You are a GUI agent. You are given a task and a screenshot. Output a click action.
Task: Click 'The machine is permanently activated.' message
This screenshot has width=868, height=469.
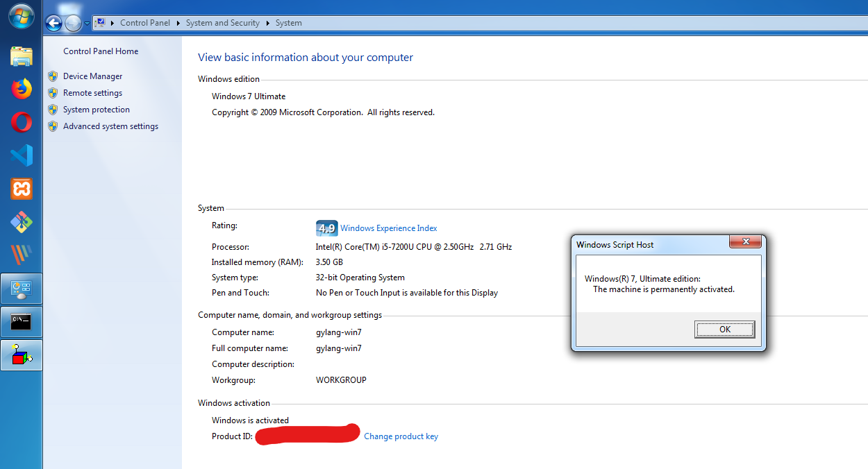(x=664, y=289)
